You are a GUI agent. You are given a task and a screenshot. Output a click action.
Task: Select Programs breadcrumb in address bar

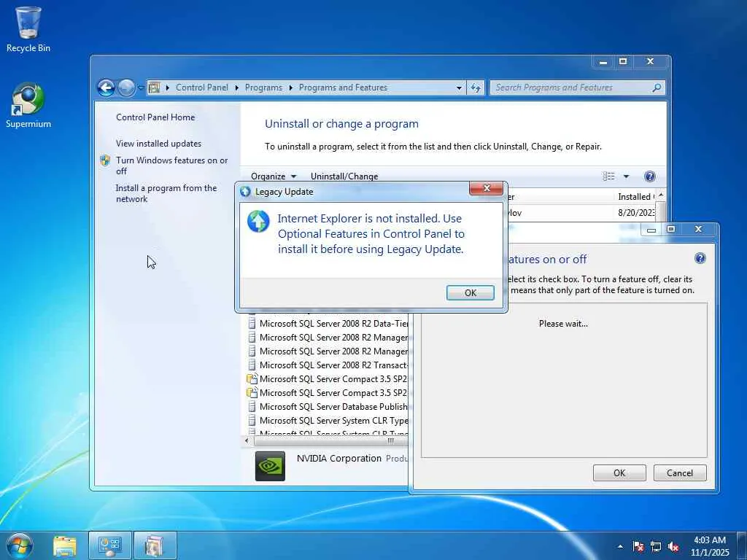point(263,87)
